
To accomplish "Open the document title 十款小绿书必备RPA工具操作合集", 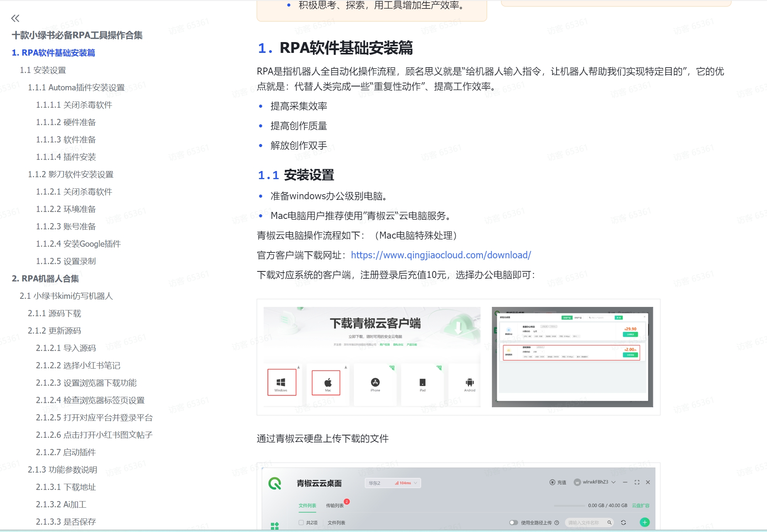I will (x=77, y=35).
